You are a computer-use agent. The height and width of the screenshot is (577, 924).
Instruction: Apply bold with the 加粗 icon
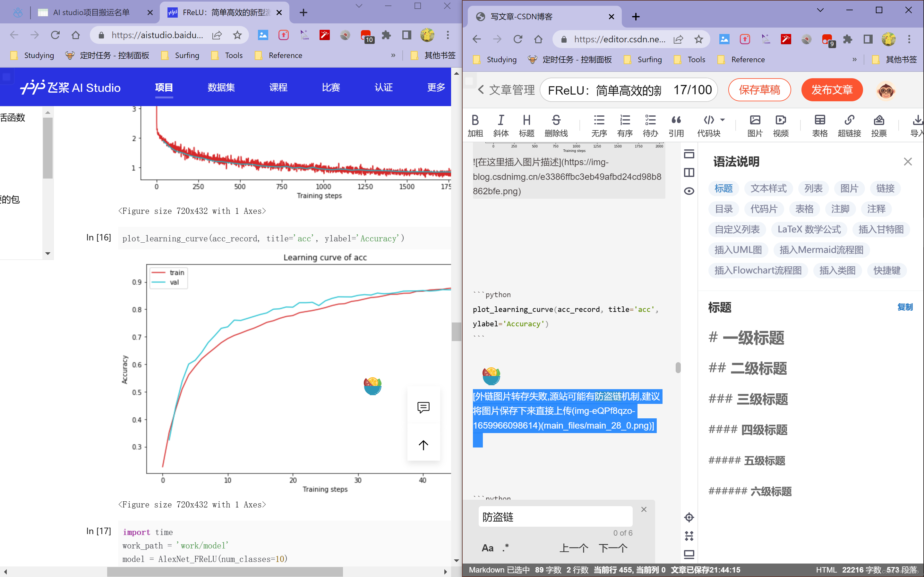475,125
